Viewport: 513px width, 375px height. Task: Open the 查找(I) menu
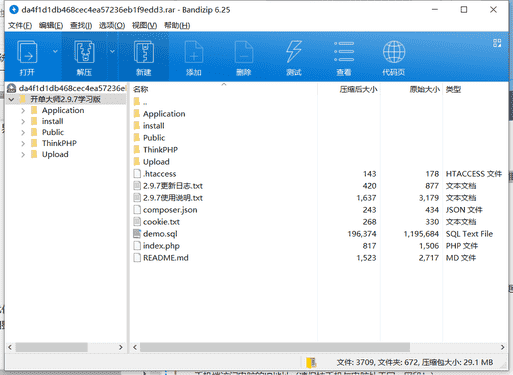tap(81, 25)
